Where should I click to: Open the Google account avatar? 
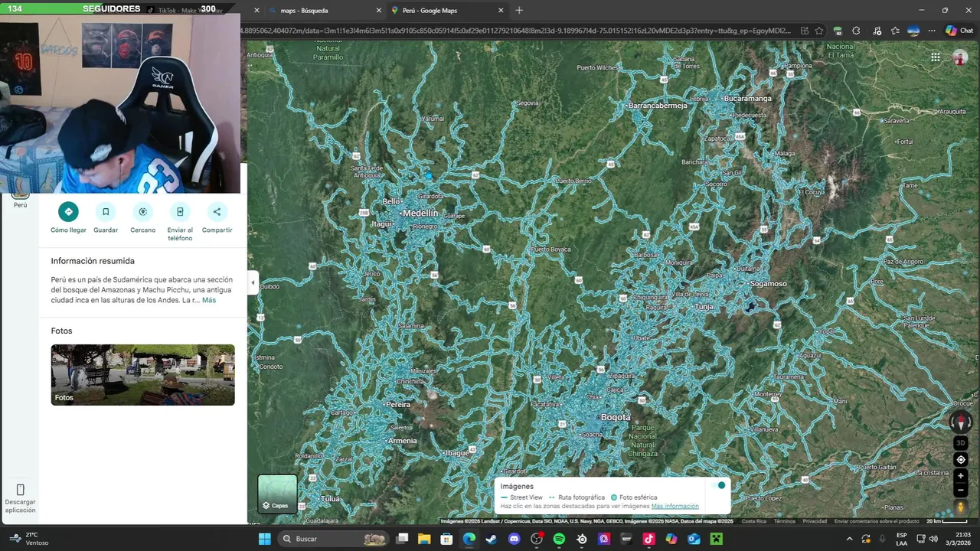click(960, 58)
